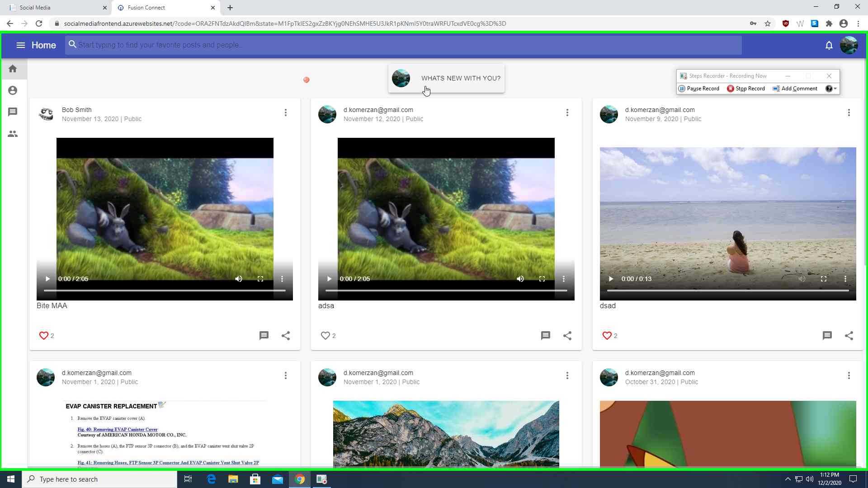This screenshot has height=488, width=868.
Task: Seek the Bite MAA video progress bar
Action: point(165,291)
